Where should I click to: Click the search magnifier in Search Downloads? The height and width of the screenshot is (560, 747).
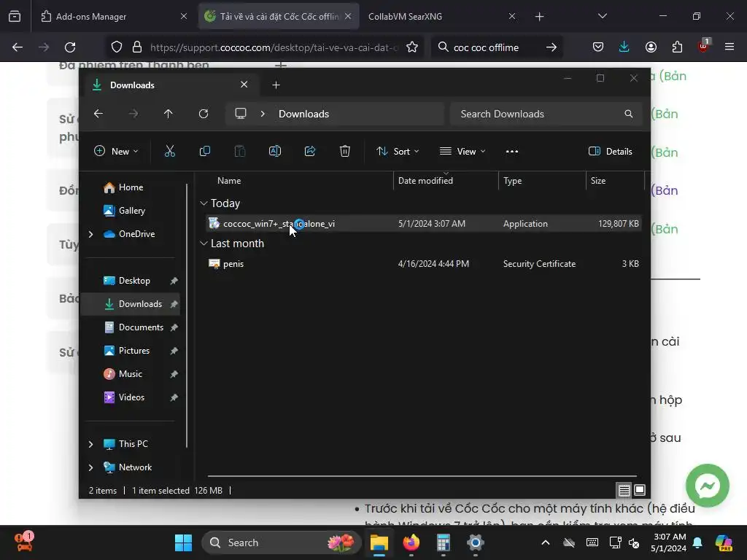tap(629, 114)
